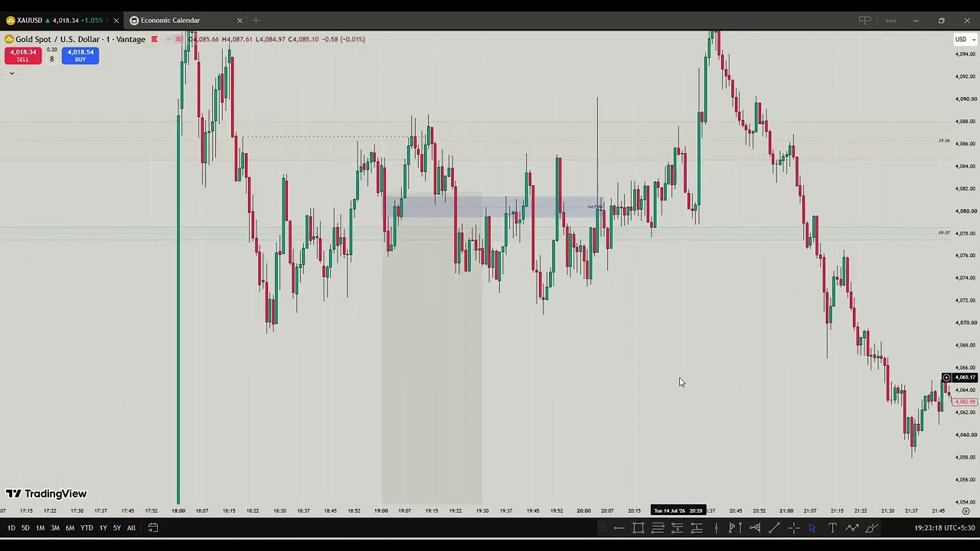Click the blue BUY 4,018.54 button
This screenshot has height=551, width=980.
tap(80, 56)
